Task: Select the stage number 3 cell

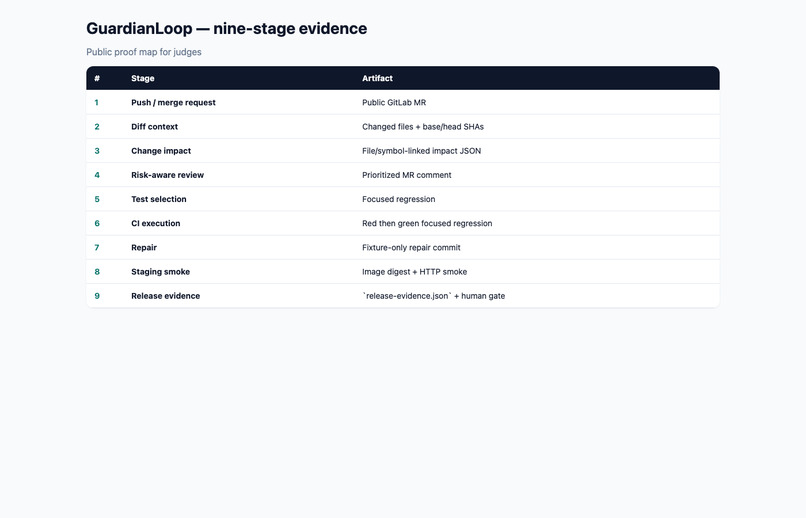Action: point(97,151)
